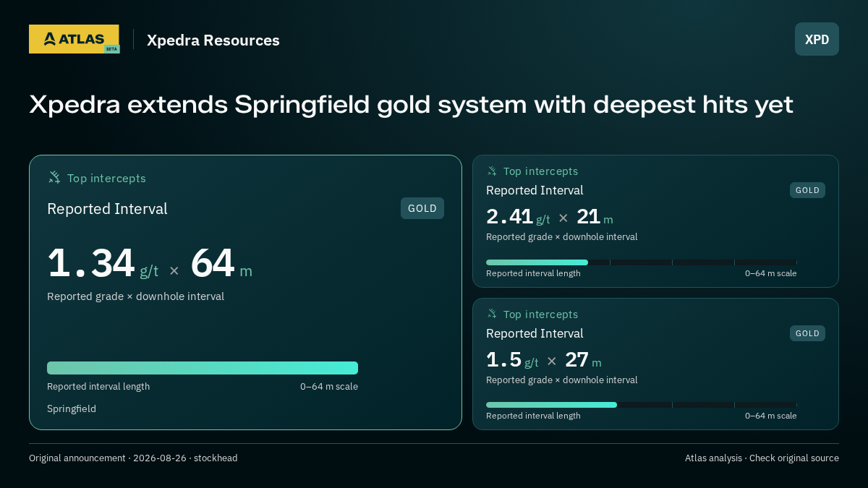Click the Springfield location label
This screenshot has width=868, height=488.
coord(72,408)
